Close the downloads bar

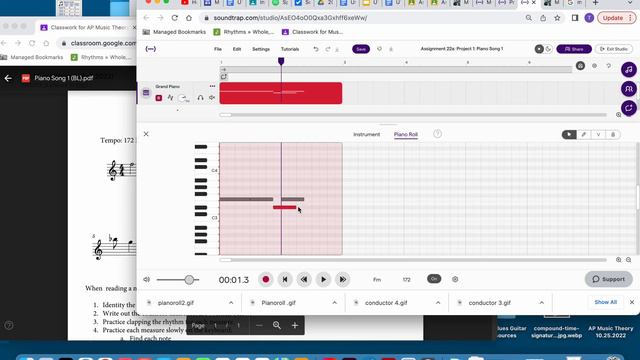click(x=632, y=302)
